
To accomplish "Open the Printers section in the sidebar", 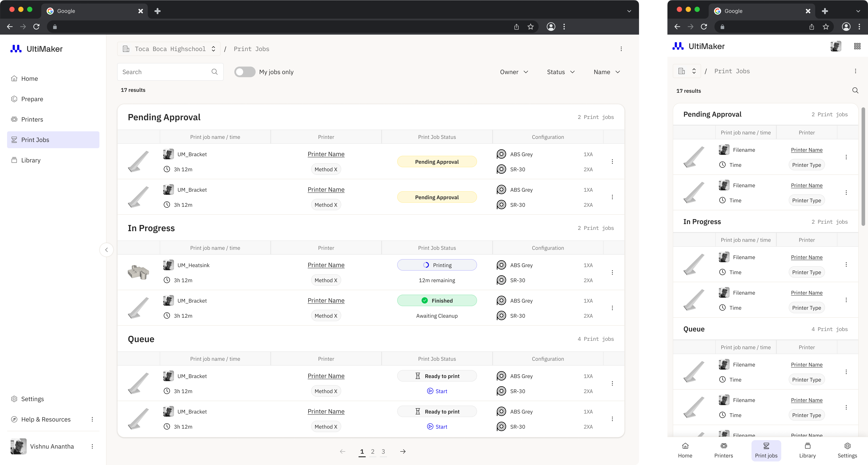I will click(32, 119).
